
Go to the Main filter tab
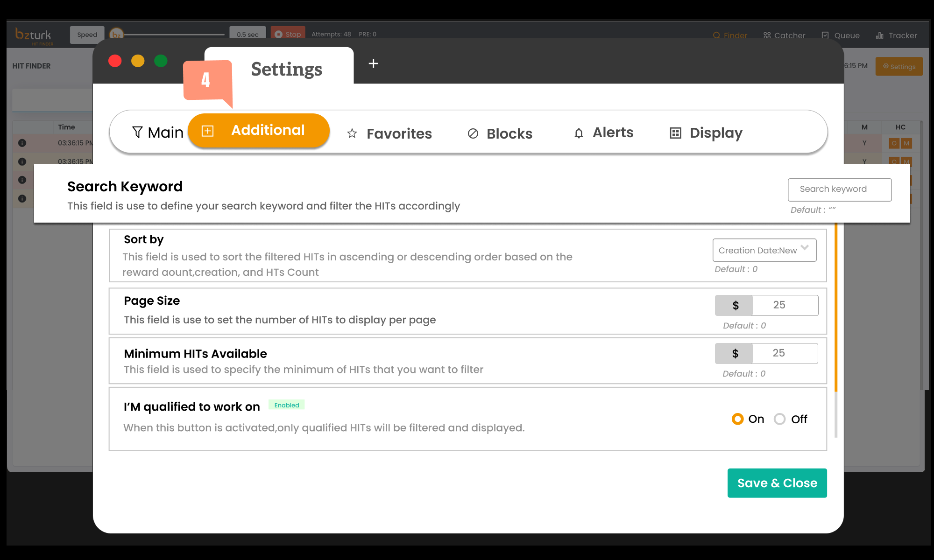pos(157,133)
